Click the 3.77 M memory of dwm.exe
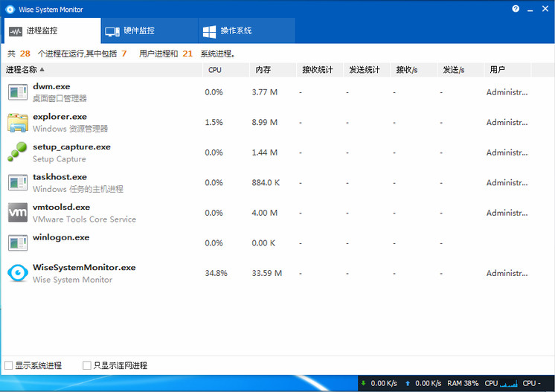Viewport: 555px width, 392px height. pos(264,92)
